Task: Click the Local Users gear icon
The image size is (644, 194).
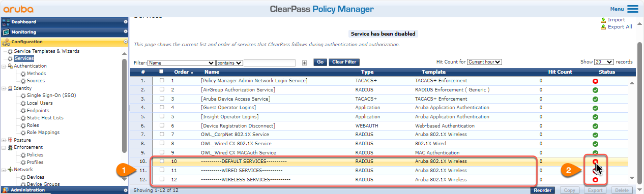Action: click(23, 103)
